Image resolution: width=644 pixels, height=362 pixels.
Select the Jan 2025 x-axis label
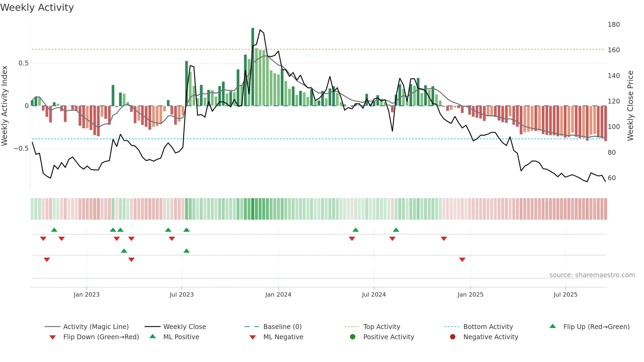point(470,295)
